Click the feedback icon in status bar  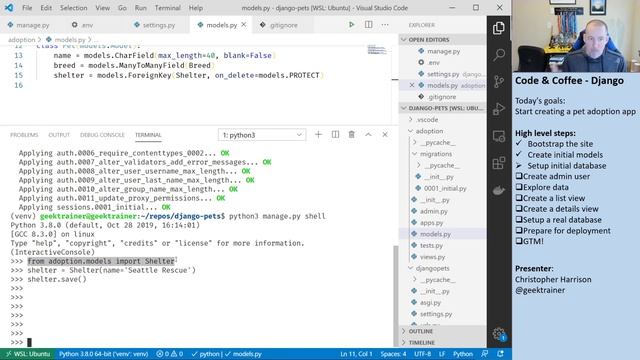point(484,354)
